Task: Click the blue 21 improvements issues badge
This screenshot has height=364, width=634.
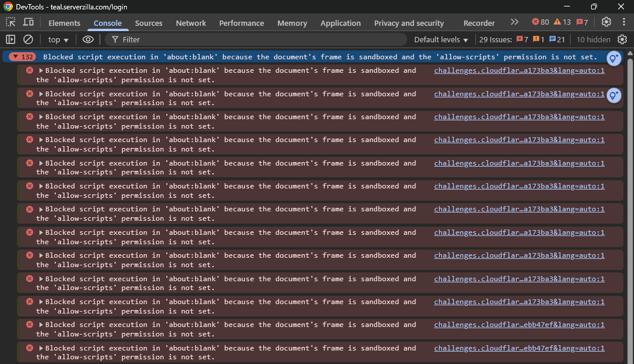Action: (x=557, y=39)
